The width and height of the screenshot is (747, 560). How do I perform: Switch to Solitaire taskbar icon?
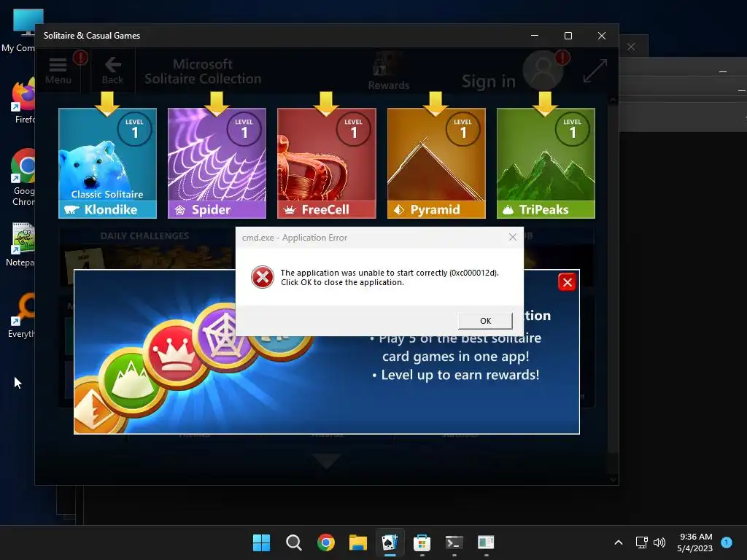click(x=390, y=542)
